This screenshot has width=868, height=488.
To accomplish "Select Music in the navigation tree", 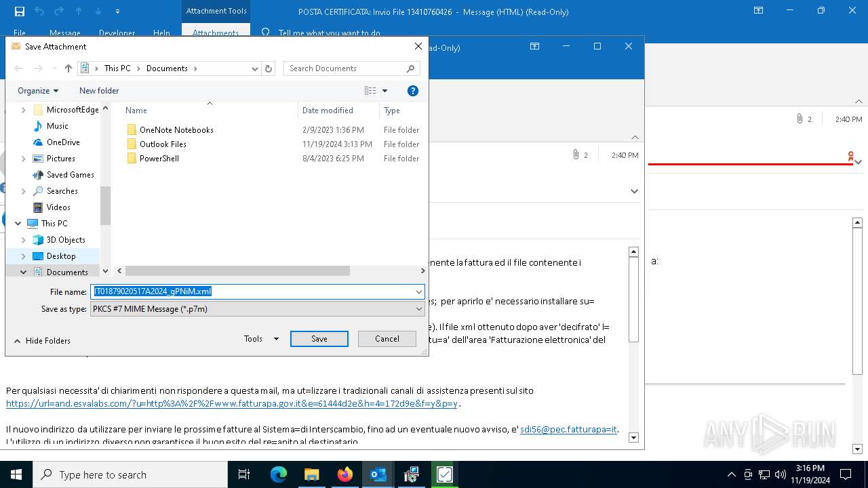I will (58, 126).
